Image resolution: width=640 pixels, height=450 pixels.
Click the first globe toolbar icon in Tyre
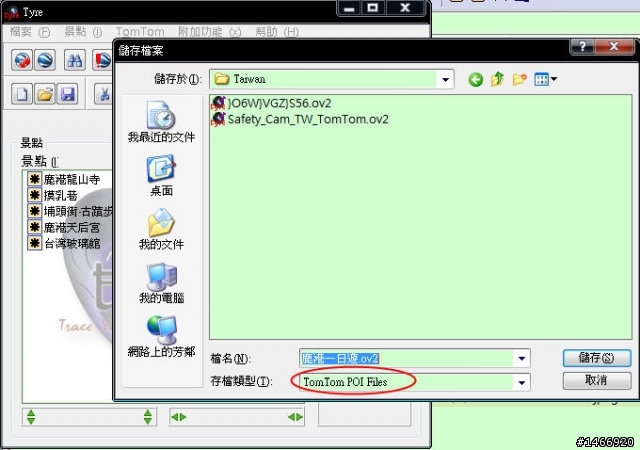22,60
